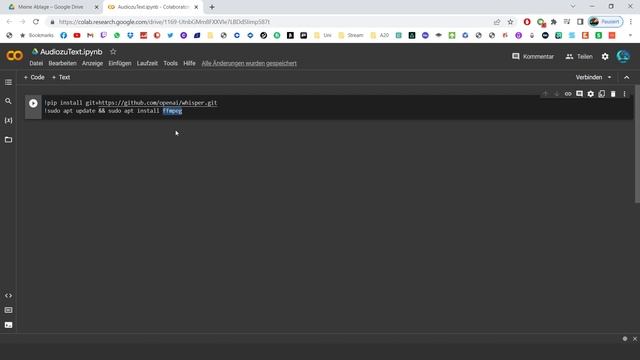Open the Tools menu
Viewport: 640px width, 360px height.
coord(170,63)
